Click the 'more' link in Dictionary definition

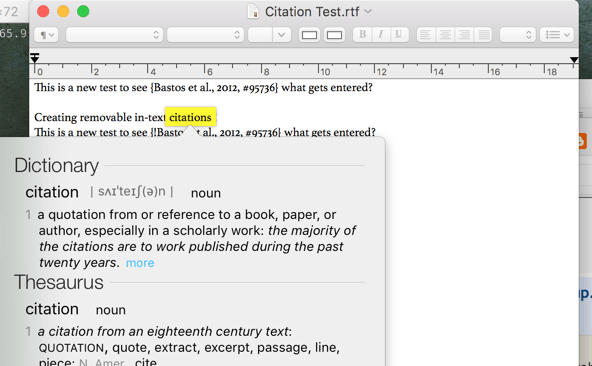(140, 263)
